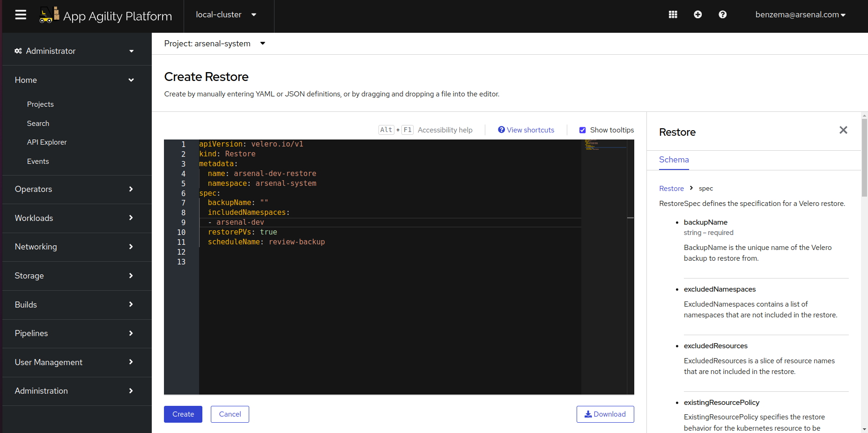Open the applications grid launcher
Image resolution: width=868 pixels, height=433 pixels.
673,15
